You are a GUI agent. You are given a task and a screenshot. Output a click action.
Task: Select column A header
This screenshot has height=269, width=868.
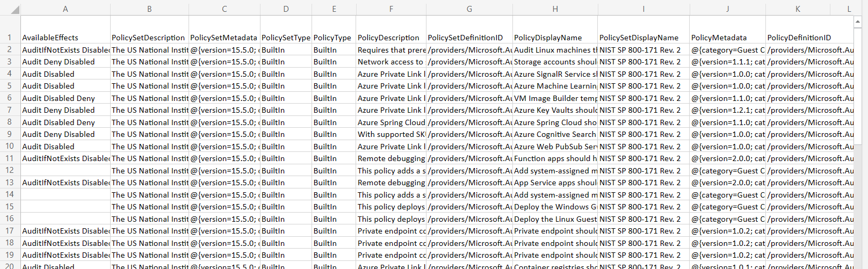pyautogui.click(x=66, y=9)
